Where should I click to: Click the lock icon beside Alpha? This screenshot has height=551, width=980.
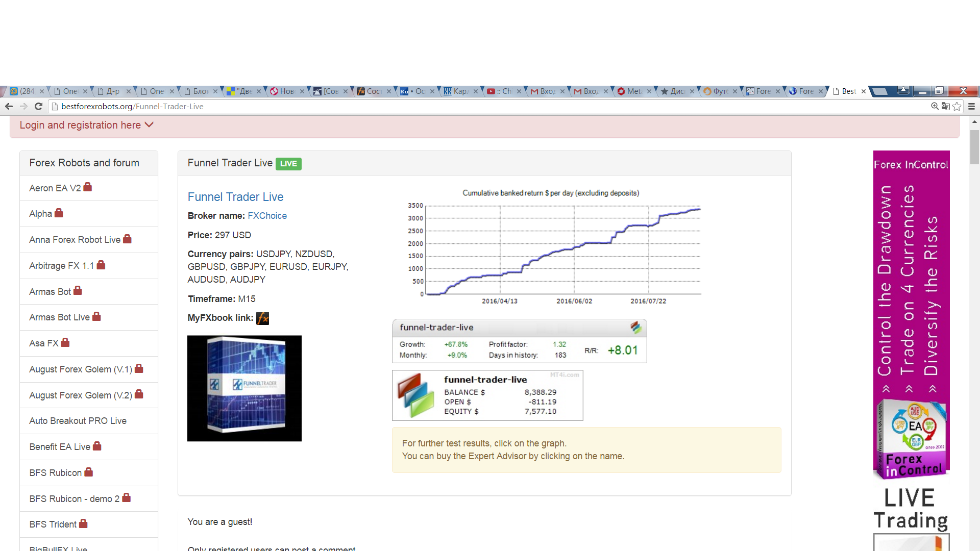pos(59,213)
